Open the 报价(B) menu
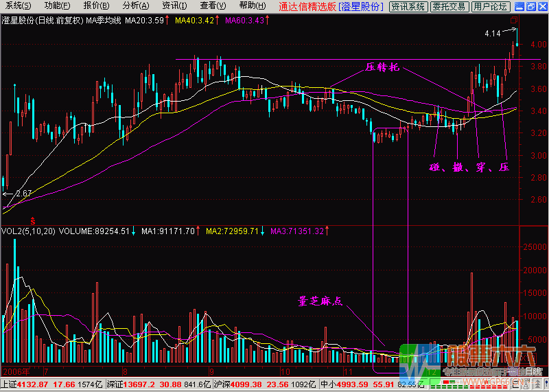The height and width of the screenshot is (392, 549). pos(96,6)
